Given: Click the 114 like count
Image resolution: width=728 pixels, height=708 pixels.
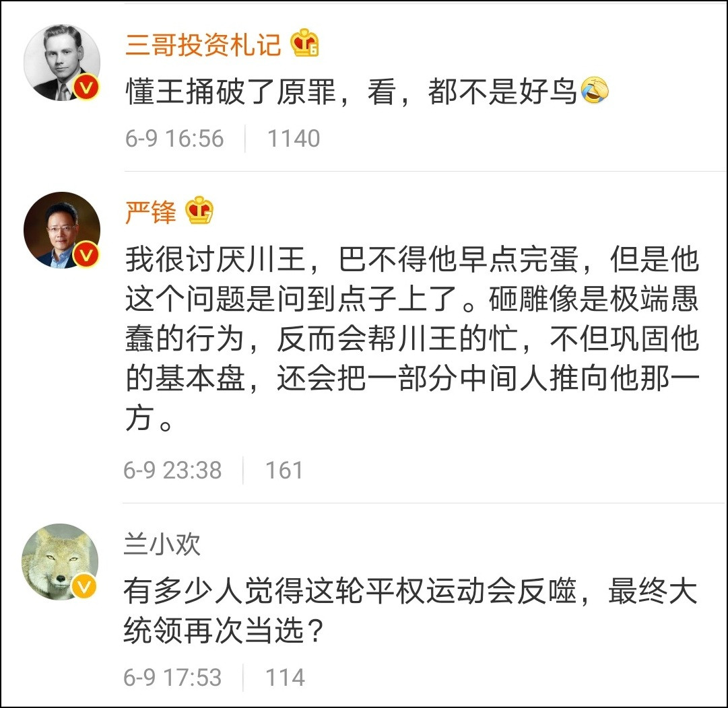Looking at the screenshot, I should coord(285,677).
